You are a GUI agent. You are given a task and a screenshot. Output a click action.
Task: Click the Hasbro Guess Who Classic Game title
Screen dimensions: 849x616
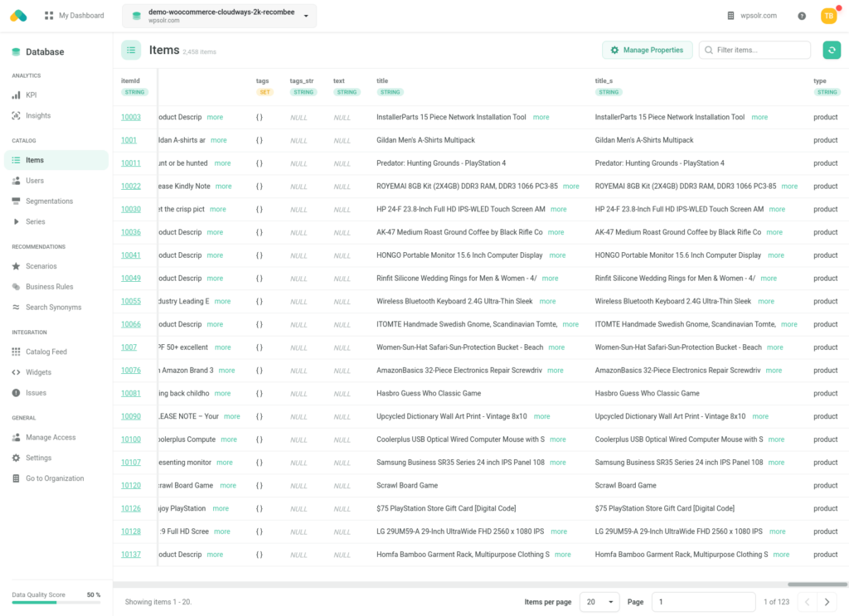point(429,394)
